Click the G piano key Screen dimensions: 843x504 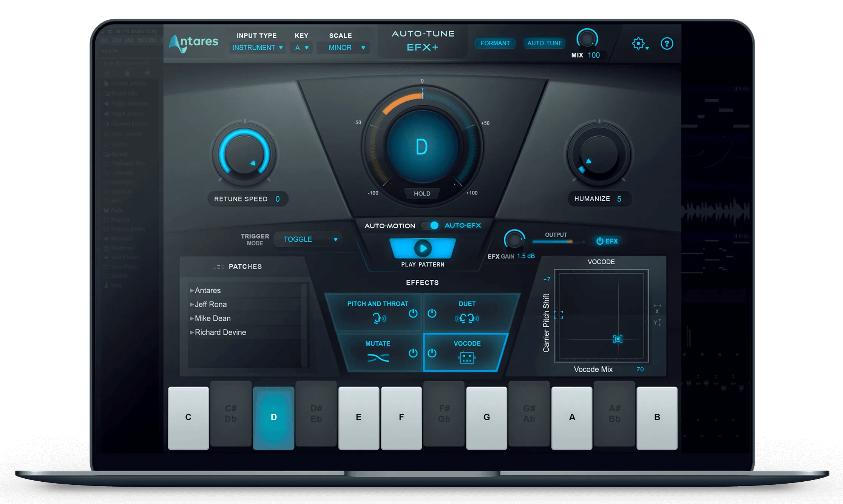click(x=486, y=418)
